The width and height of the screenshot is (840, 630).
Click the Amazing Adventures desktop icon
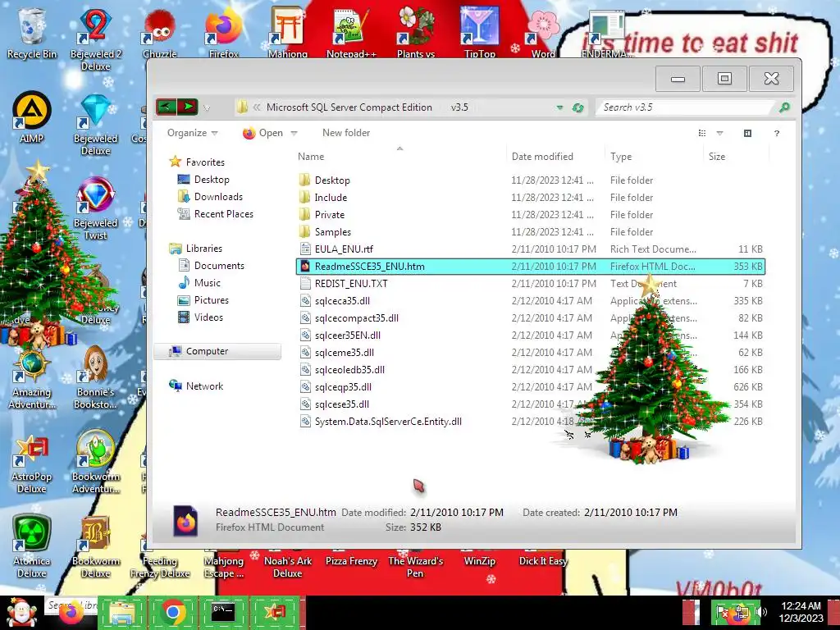31,377
